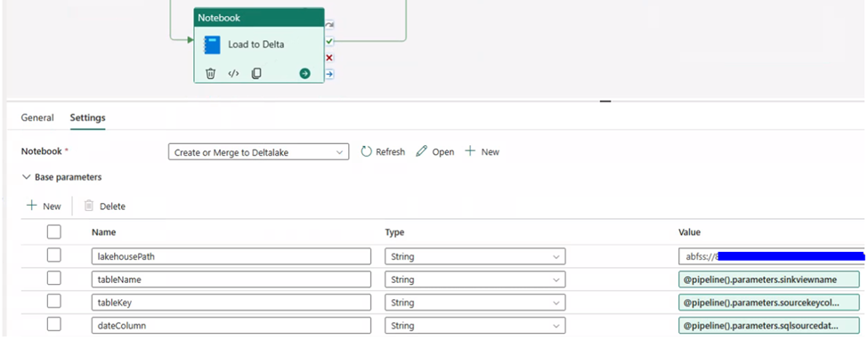The height and width of the screenshot is (340, 868).
Task: Open Type dropdown for lakehousePath
Action: (475, 257)
